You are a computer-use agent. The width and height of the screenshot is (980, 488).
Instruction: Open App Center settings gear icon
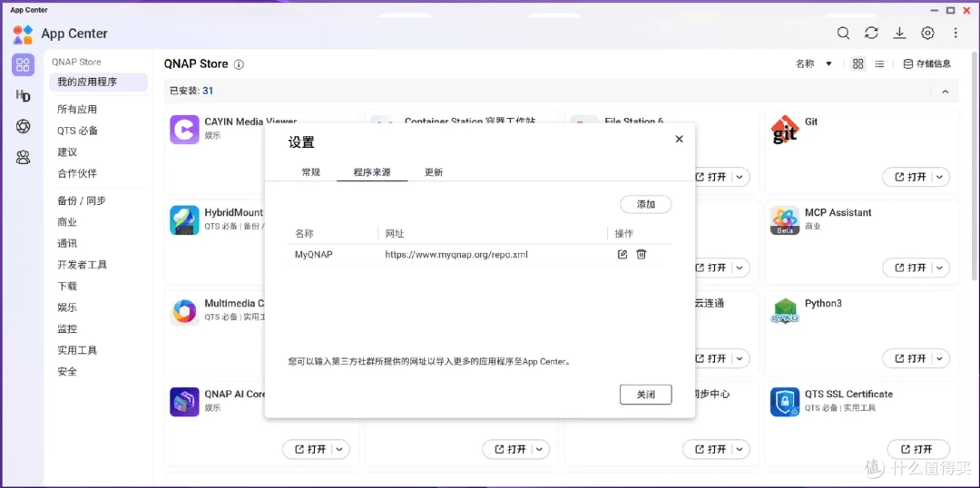(927, 34)
